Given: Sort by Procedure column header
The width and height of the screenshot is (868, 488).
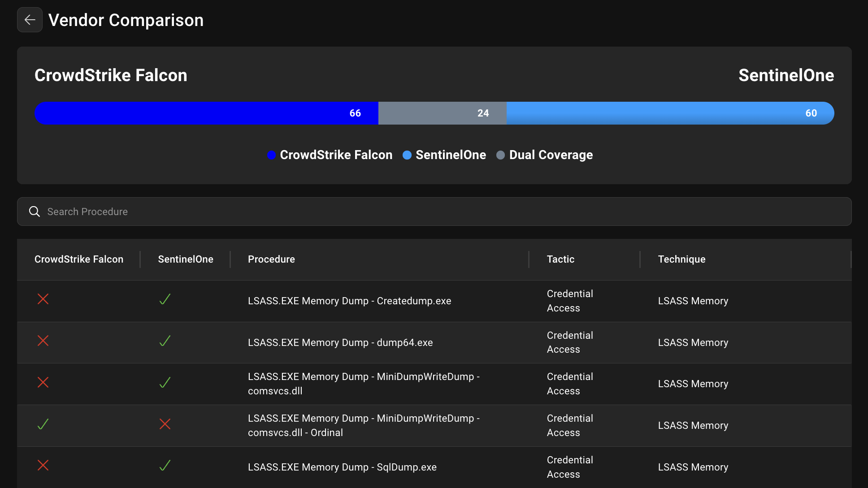Looking at the screenshot, I should [x=271, y=259].
